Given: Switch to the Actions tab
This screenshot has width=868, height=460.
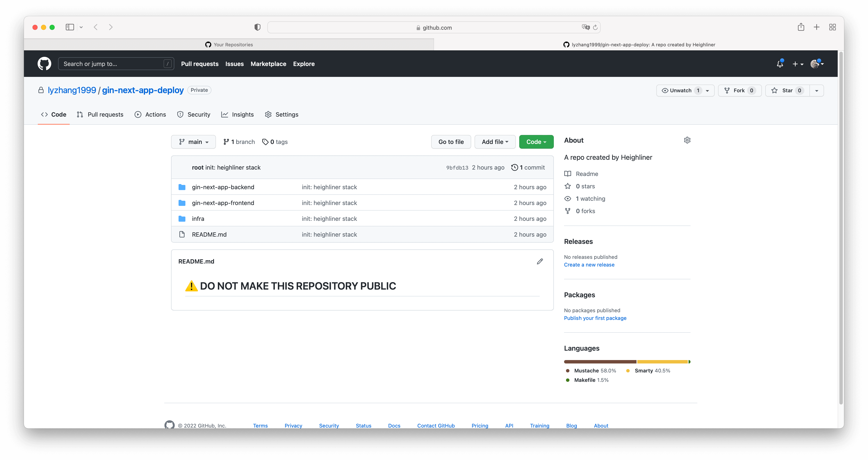Looking at the screenshot, I should (x=150, y=114).
